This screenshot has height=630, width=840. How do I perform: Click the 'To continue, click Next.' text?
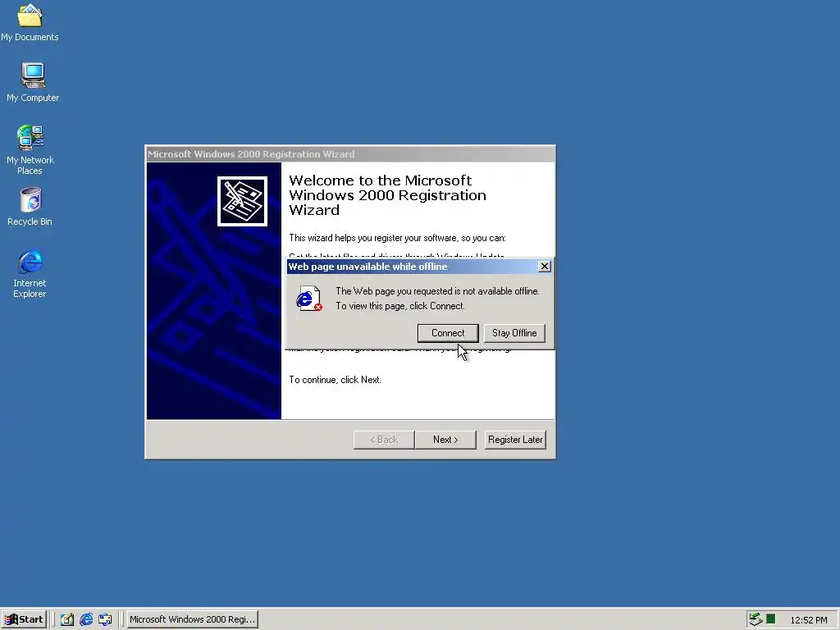pyautogui.click(x=335, y=380)
